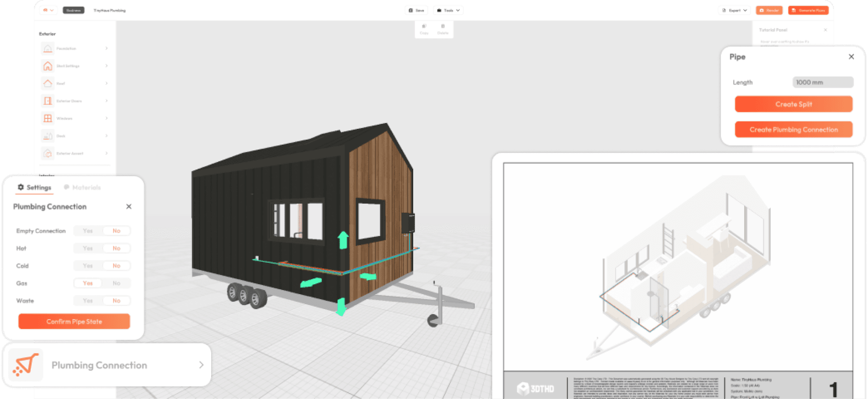This screenshot has height=399, width=868.
Task: Set Empty Connection to Yes
Action: [x=88, y=231]
